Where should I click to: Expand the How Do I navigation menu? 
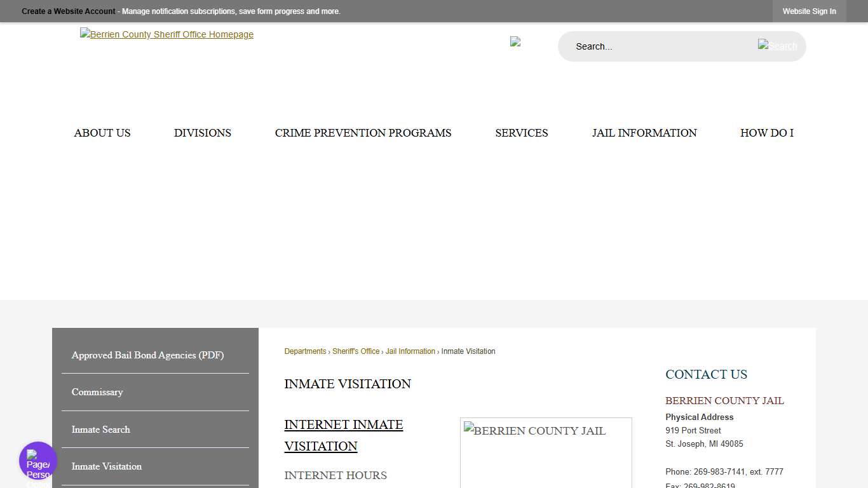pyautogui.click(x=766, y=133)
